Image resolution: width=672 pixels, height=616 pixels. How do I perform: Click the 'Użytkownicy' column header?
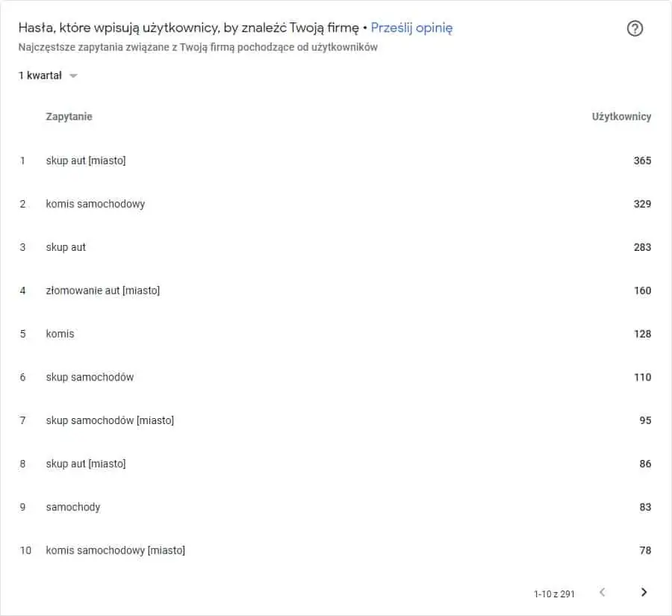(x=621, y=116)
